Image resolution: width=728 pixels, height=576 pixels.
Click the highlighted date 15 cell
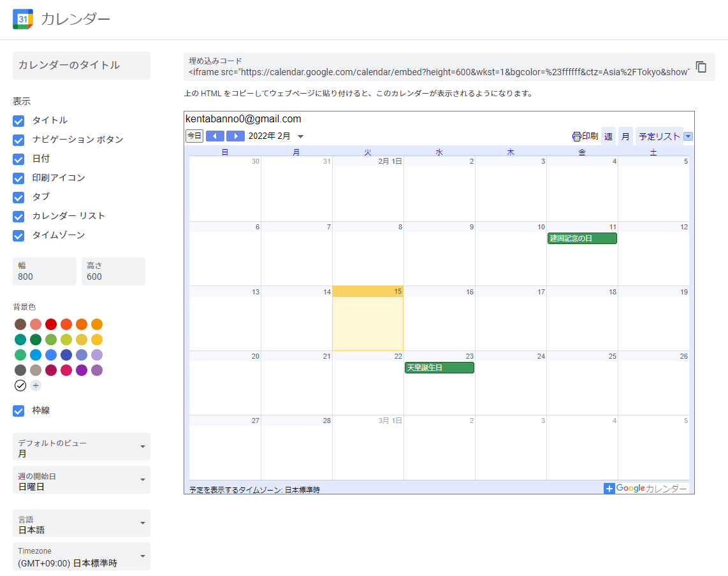click(368, 319)
